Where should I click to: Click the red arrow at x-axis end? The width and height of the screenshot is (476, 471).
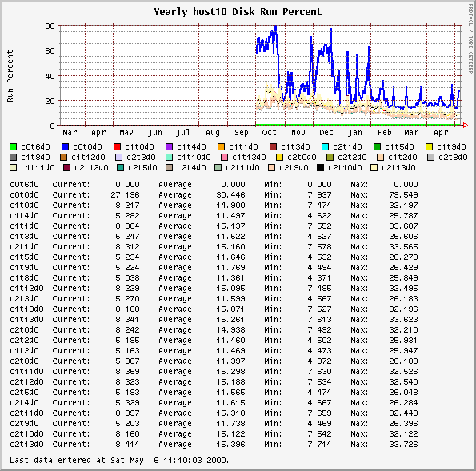pyautogui.click(x=466, y=125)
